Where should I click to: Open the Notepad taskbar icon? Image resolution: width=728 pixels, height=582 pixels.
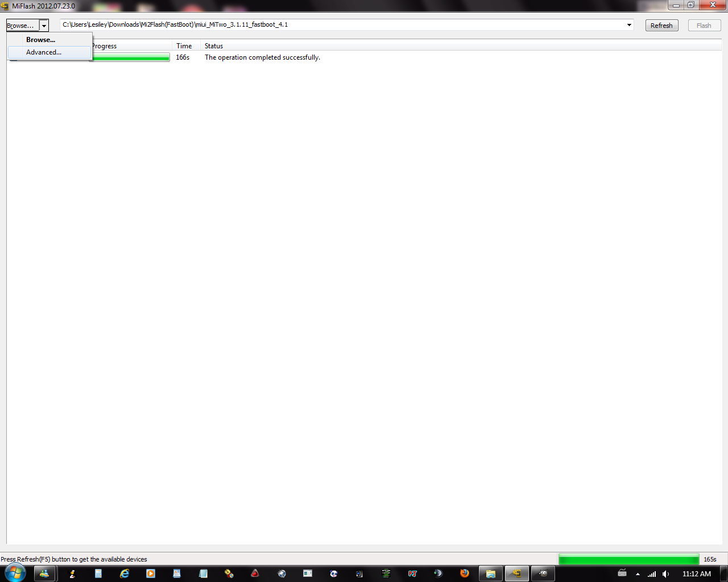pos(203,573)
